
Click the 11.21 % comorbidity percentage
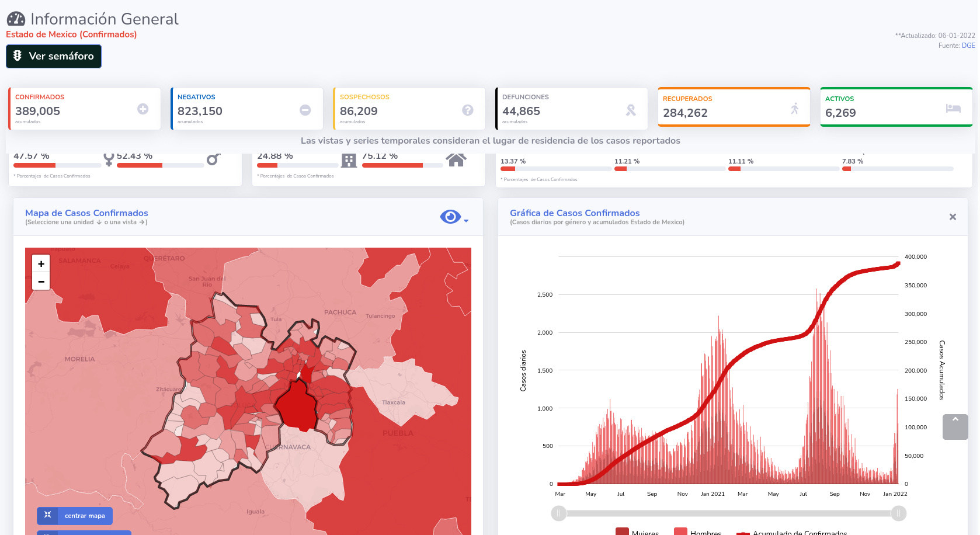tap(627, 161)
